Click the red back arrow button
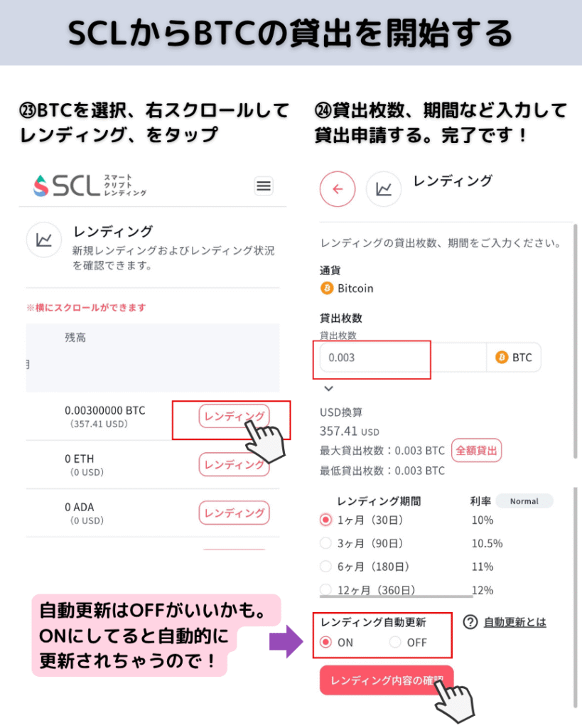 338,189
